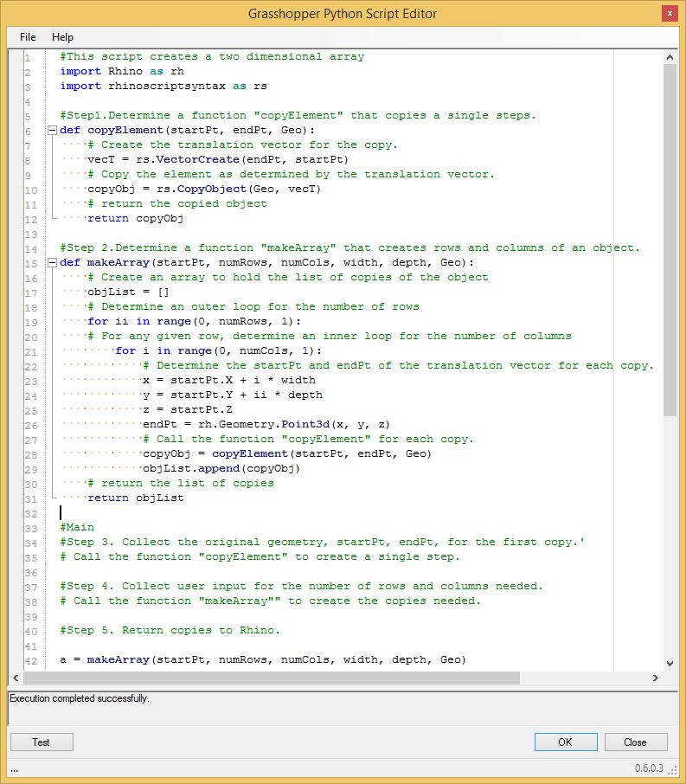Click the "objList.append(copyObj)" line
686x784 pixels.
point(221,468)
